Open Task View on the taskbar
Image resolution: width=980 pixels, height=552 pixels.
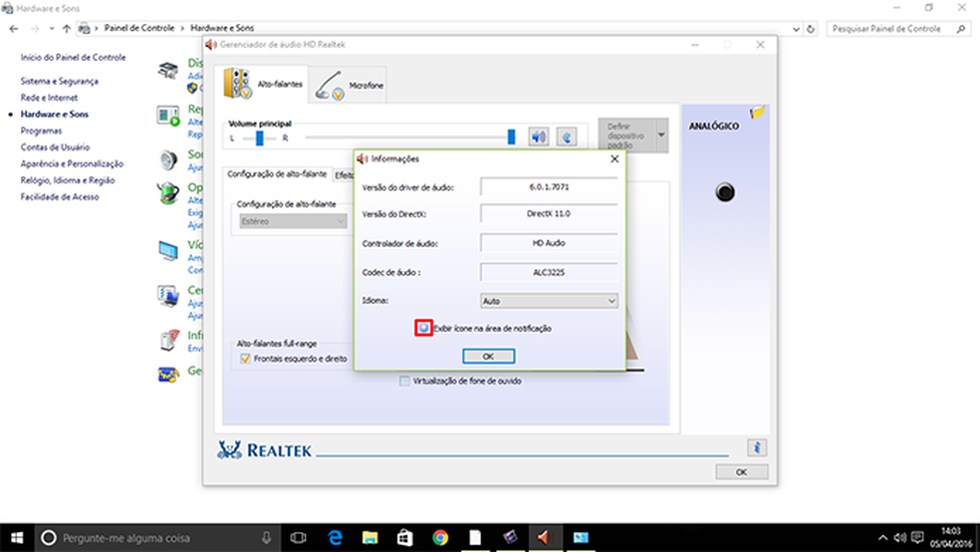(x=298, y=538)
